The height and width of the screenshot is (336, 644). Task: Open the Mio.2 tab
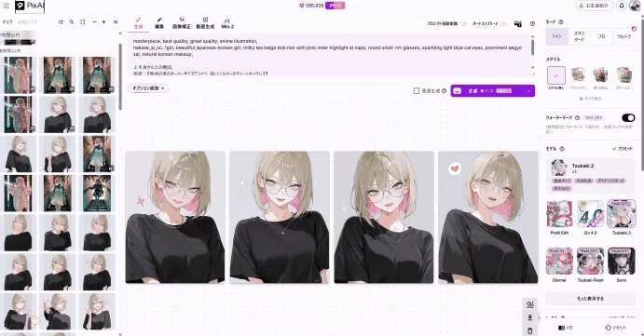227,23
